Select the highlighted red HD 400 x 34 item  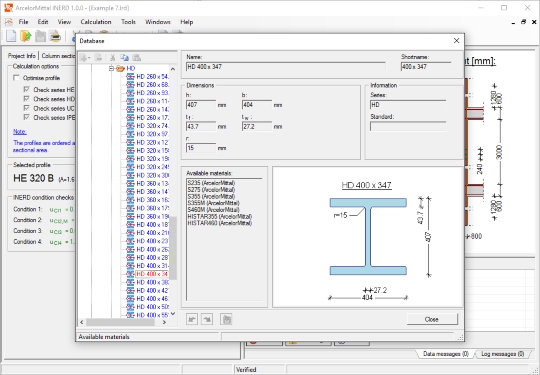(152, 274)
